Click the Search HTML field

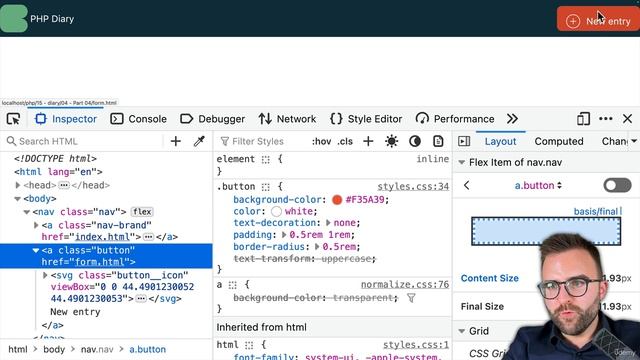point(84,141)
